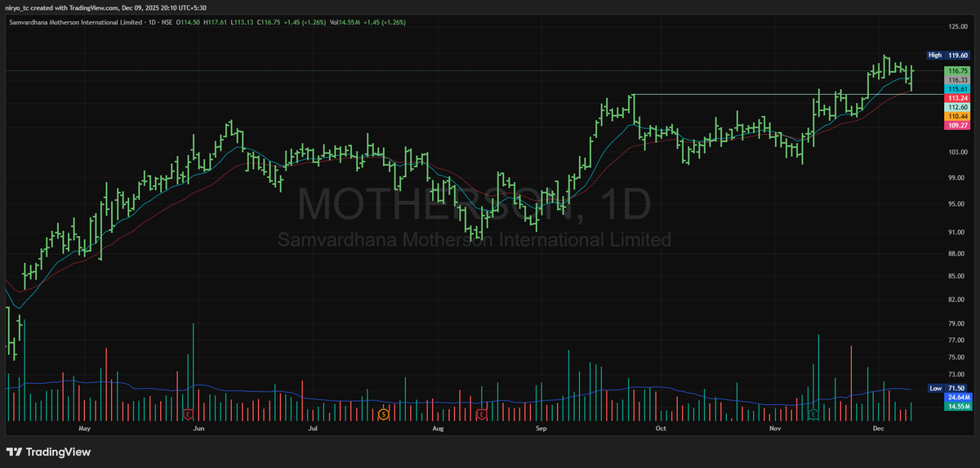Click the 95.00 price axis value
980x468 pixels.
point(957,204)
